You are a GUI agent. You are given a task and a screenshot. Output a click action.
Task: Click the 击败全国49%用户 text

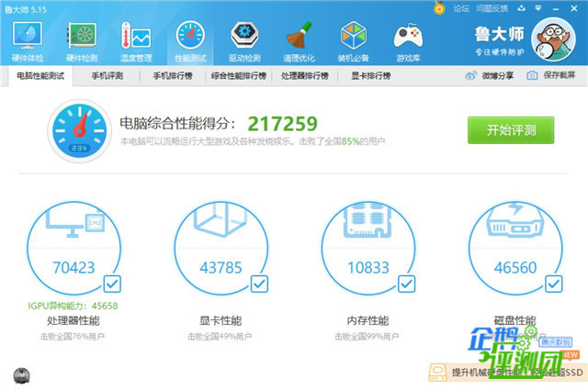[220, 337]
